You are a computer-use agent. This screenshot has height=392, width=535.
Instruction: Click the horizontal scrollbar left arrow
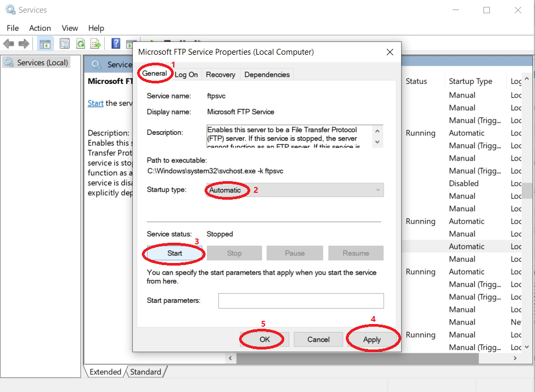(x=230, y=358)
